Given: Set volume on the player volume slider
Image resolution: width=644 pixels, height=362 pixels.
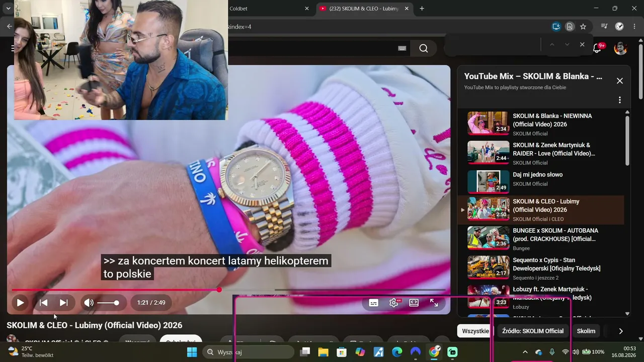Looking at the screenshot, I should click(108, 303).
